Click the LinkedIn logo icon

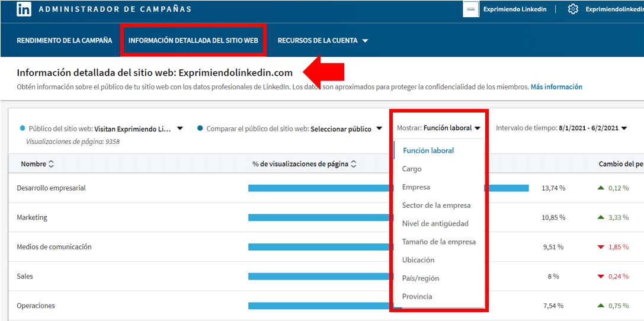pos(24,9)
